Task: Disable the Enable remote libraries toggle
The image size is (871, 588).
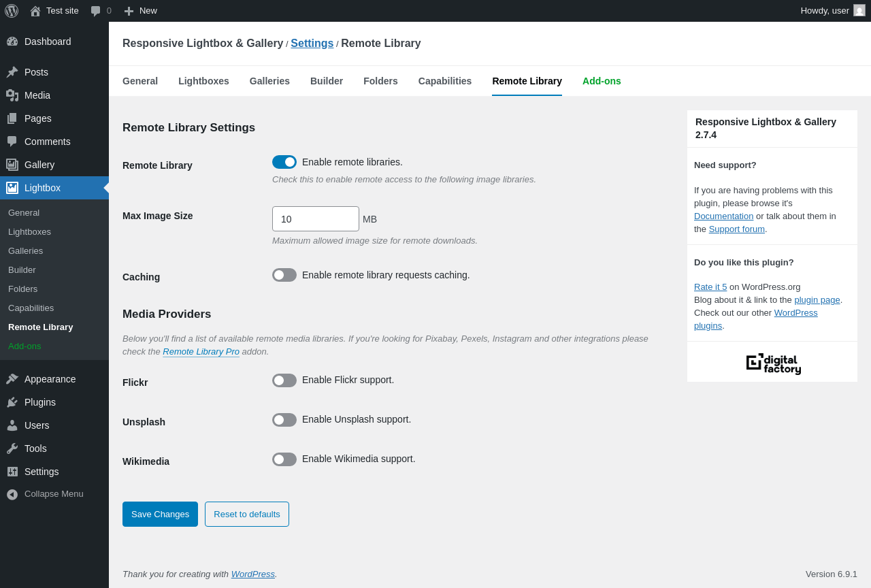Action: (x=284, y=162)
